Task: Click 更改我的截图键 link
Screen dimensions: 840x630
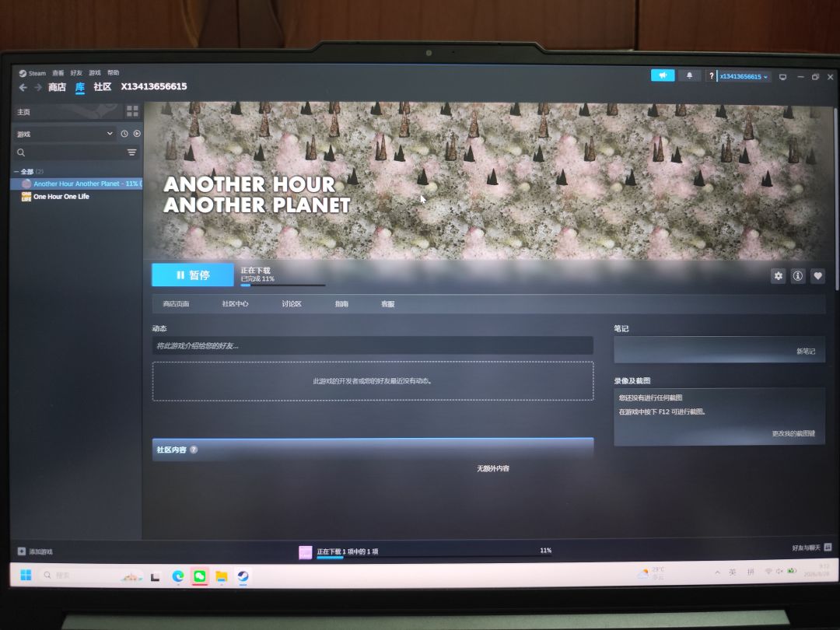Action: 793,433
